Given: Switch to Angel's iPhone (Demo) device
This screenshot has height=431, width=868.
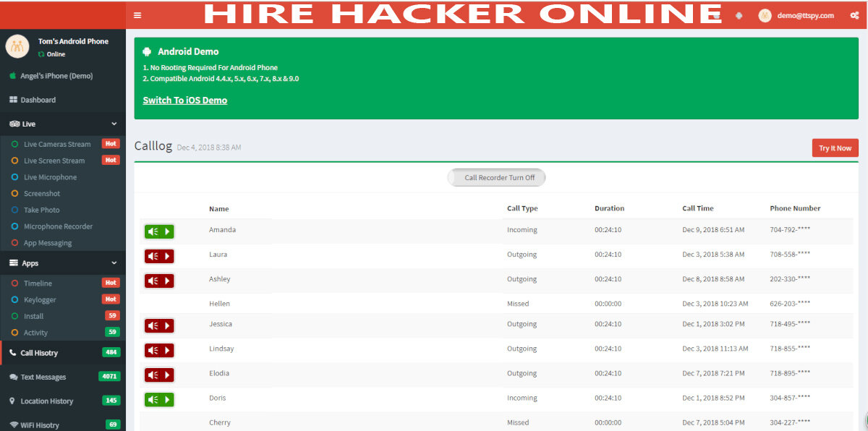Looking at the screenshot, I should coord(56,76).
